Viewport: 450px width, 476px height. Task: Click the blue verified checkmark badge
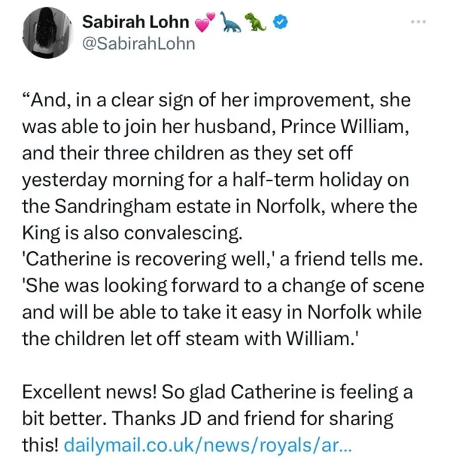pyautogui.click(x=281, y=22)
